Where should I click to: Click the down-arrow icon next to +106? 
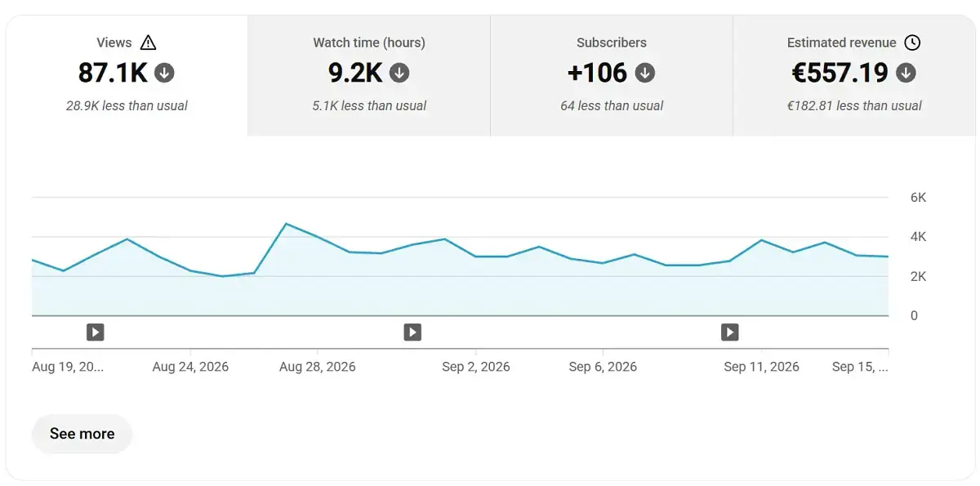coord(645,73)
